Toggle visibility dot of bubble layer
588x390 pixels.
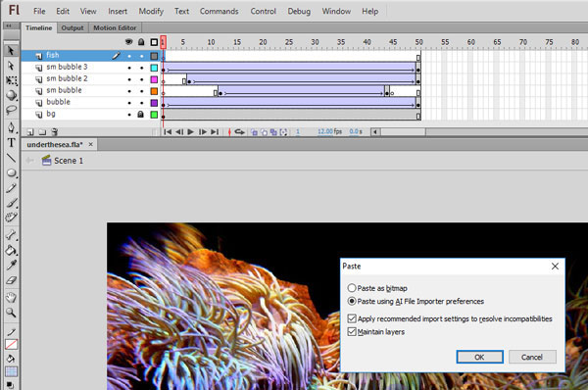click(x=129, y=103)
